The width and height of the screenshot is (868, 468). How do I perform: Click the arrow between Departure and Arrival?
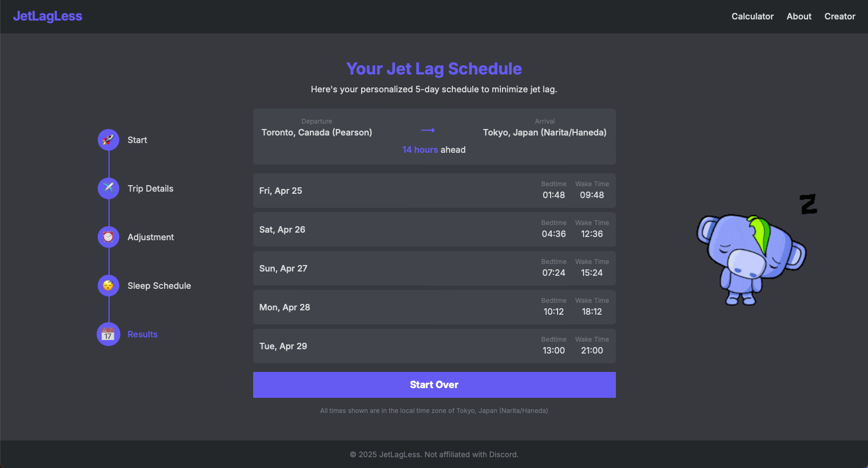[428, 130]
